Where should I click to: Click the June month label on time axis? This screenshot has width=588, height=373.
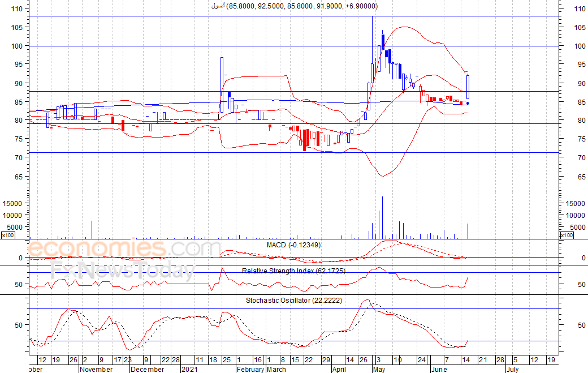click(439, 369)
